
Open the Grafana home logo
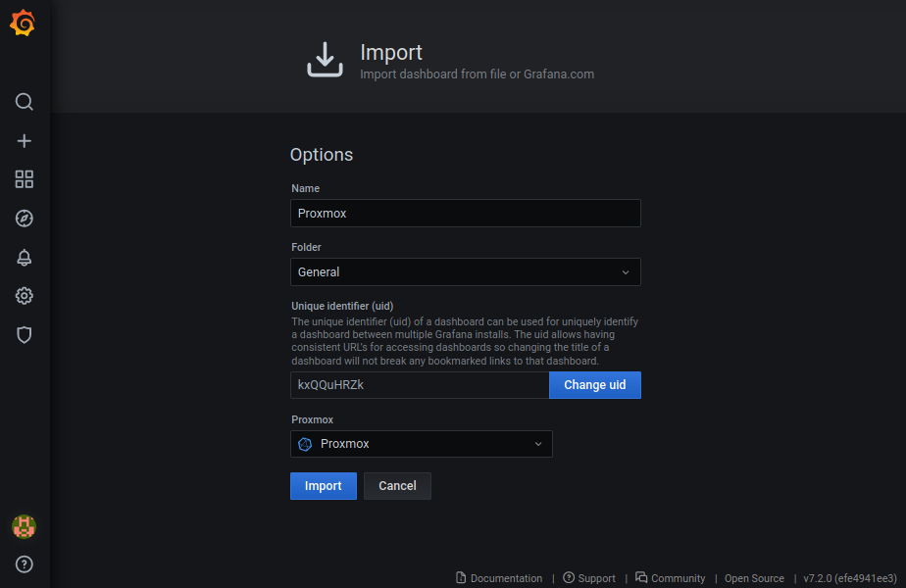click(23, 24)
